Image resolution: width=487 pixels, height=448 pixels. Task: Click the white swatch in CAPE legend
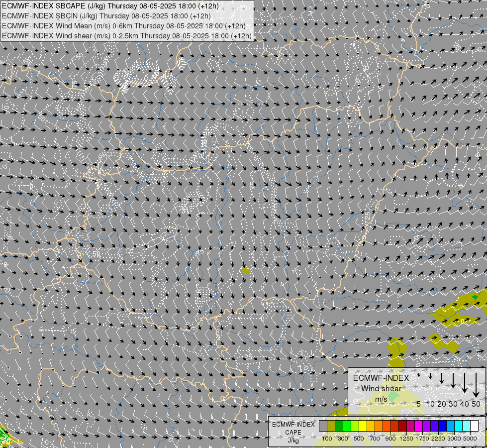tap(475, 426)
